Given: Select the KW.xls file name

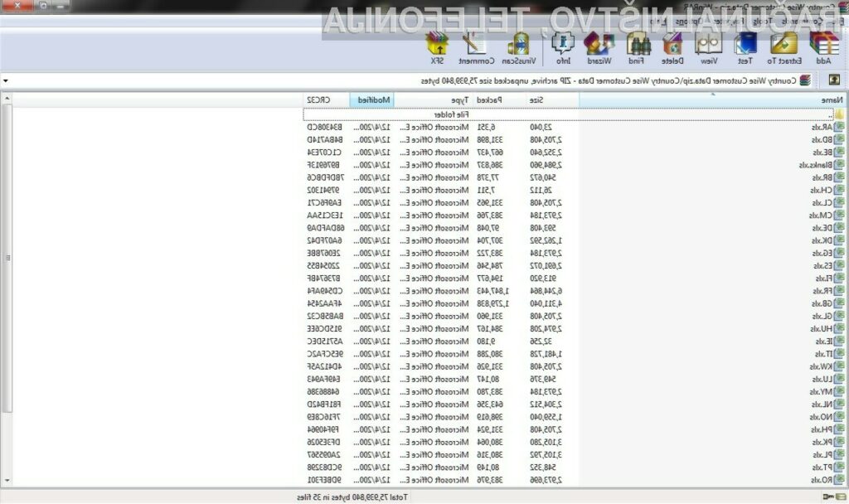Looking at the screenshot, I should pyautogui.click(x=821, y=366).
